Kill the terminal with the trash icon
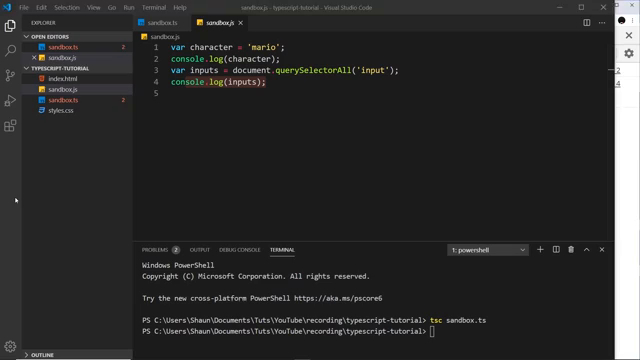Screen dimensions: 640x360 (x=571, y=249)
